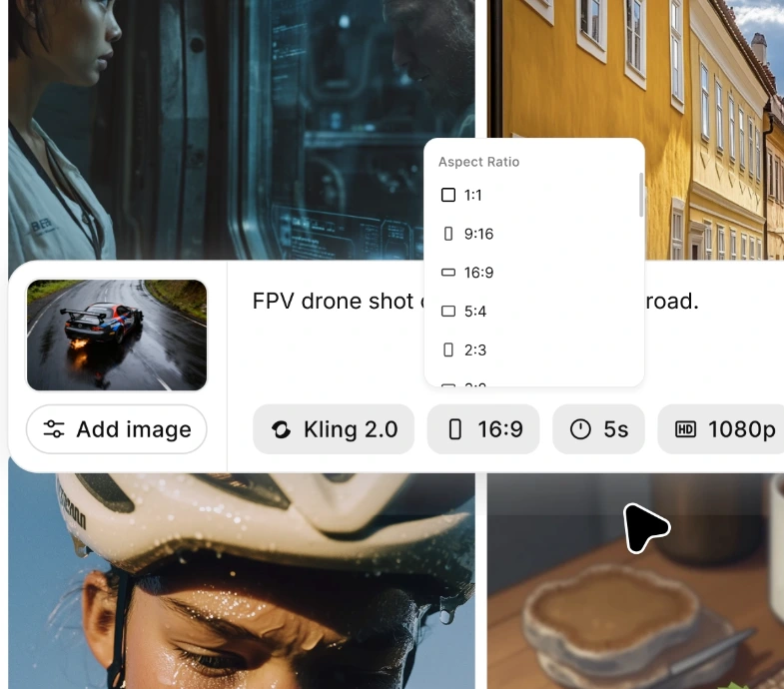The width and height of the screenshot is (784, 689).
Task: Click the Aspect Ratio list scrollbar
Action: pyautogui.click(x=641, y=195)
